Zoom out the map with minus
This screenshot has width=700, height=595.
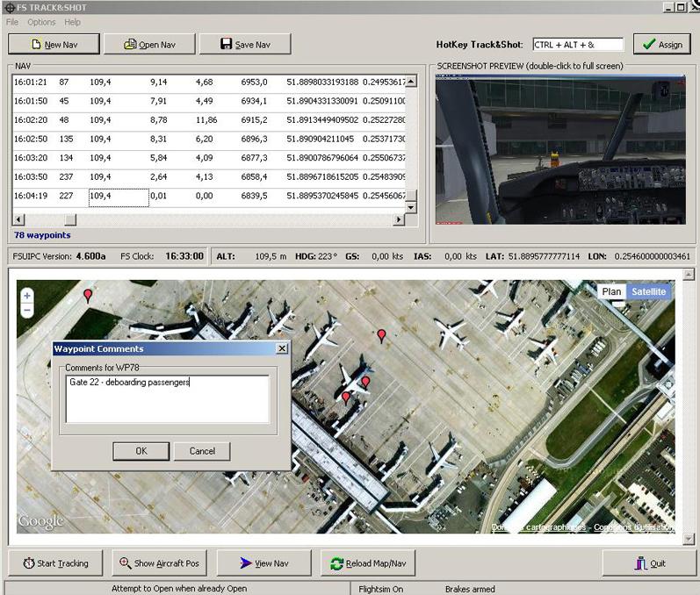point(27,310)
